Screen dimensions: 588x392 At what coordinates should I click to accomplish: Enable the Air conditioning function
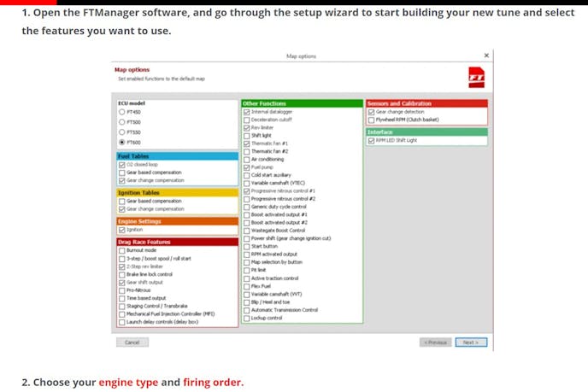coord(247,160)
